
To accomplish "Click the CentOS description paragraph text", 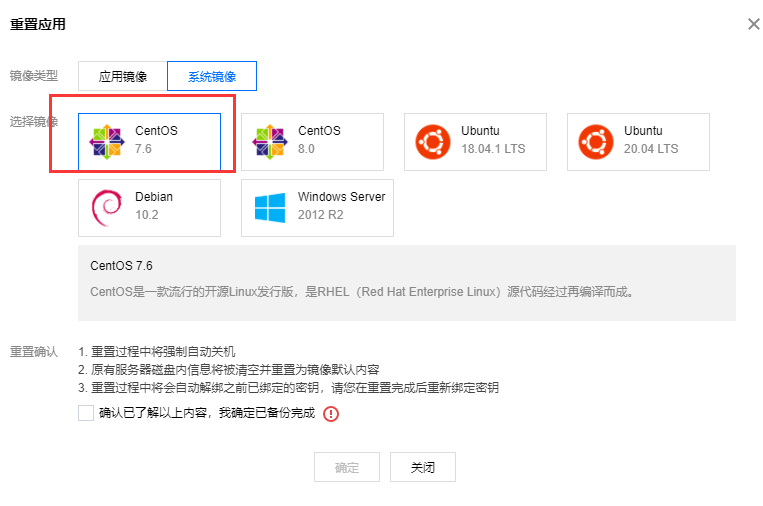I will 362,292.
